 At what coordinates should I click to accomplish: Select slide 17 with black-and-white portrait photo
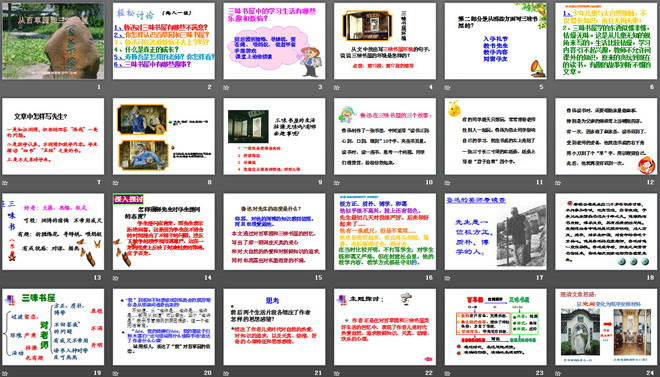pyautogui.click(x=496, y=231)
